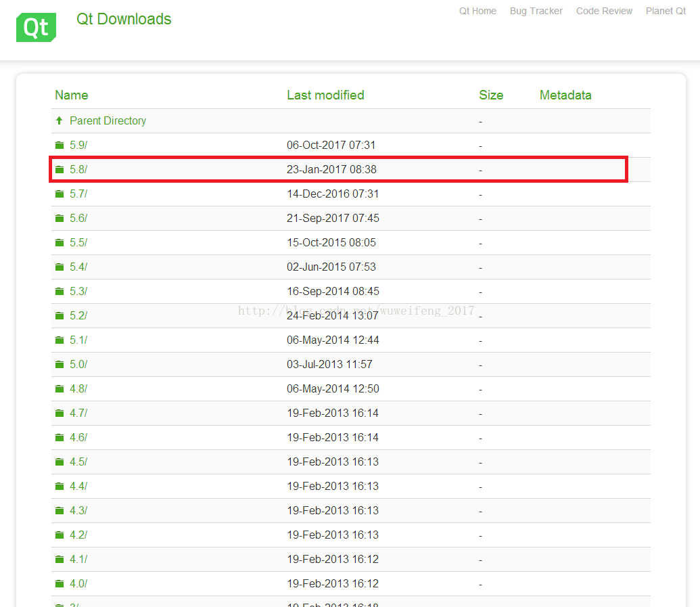Click the folder icon for 5.3/

pyautogui.click(x=60, y=291)
